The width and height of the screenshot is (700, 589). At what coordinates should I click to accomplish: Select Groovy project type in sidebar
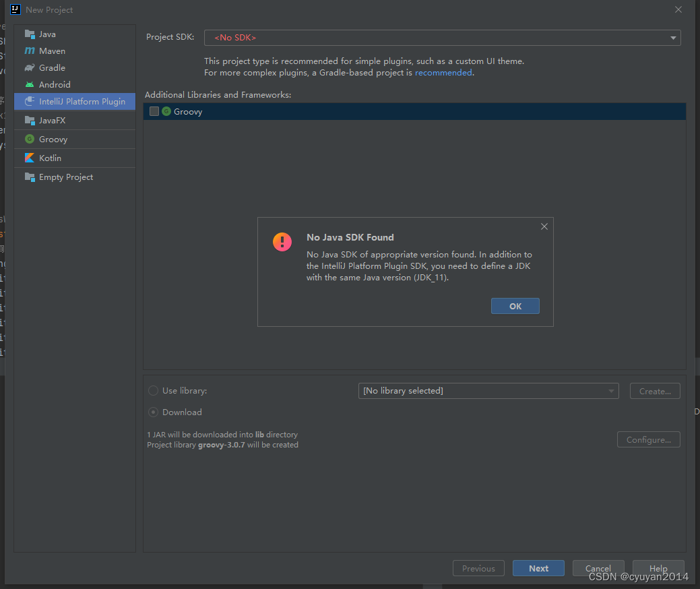[x=75, y=139]
